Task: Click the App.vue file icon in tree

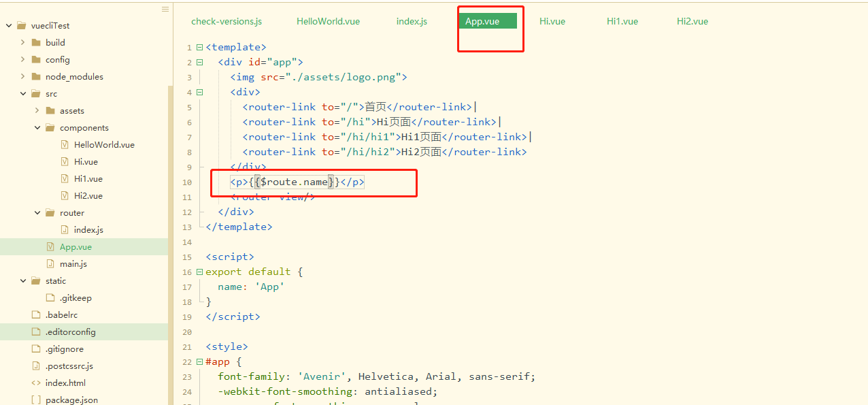Action: (x=50, y=246)
